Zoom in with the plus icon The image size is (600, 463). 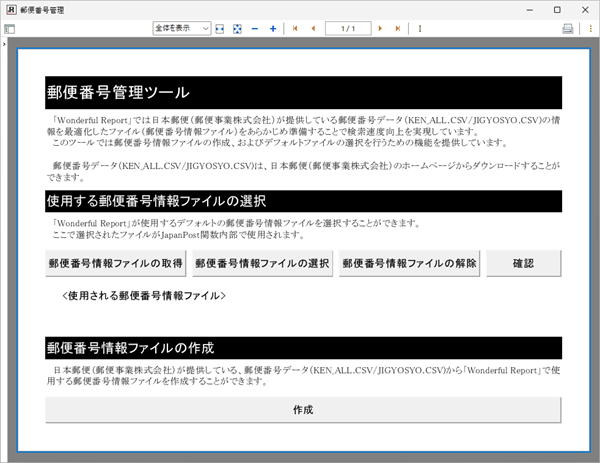(273, 29)
